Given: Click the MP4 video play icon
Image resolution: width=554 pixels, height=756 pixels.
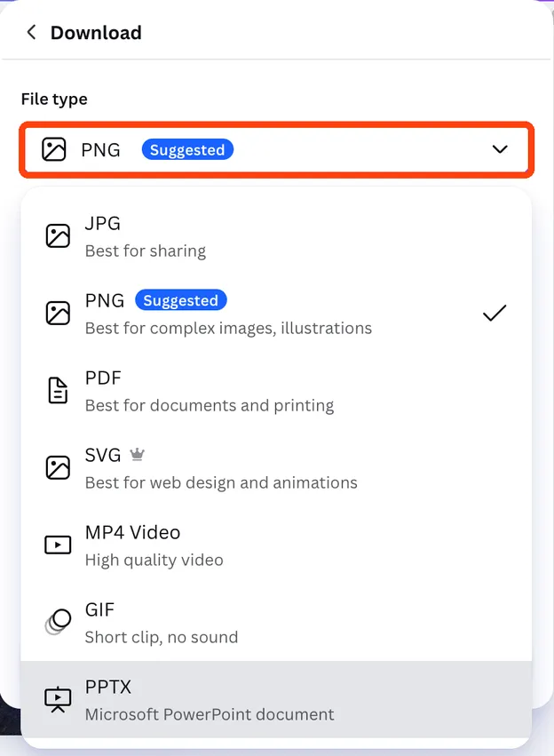Looking at the screenshot, I should coord(58,545).
